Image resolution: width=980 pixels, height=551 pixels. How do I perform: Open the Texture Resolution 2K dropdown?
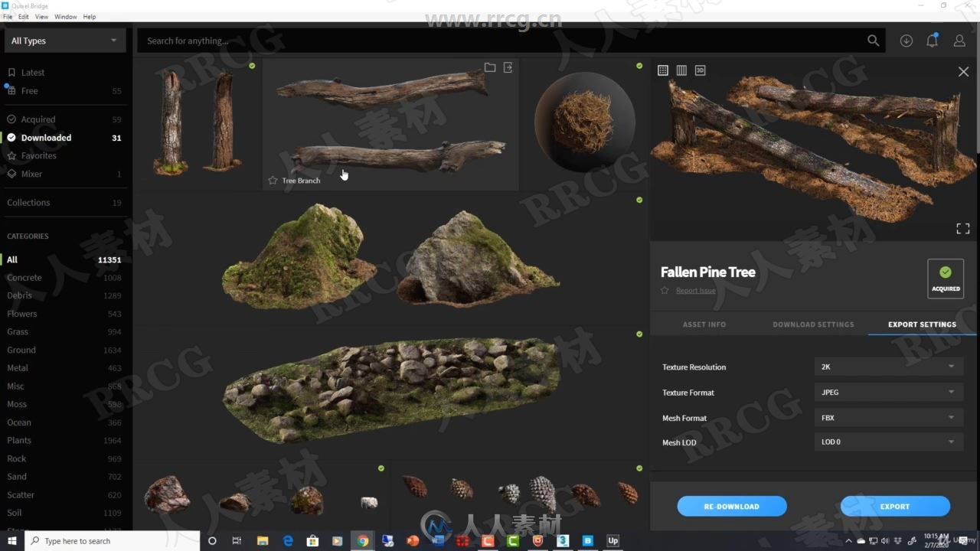[887, 367]
